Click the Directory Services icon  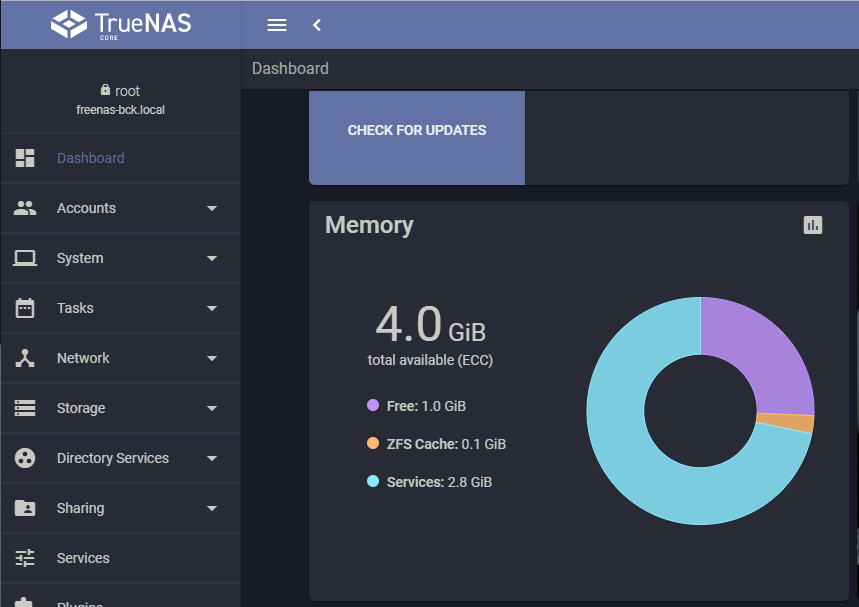point(25,458)
